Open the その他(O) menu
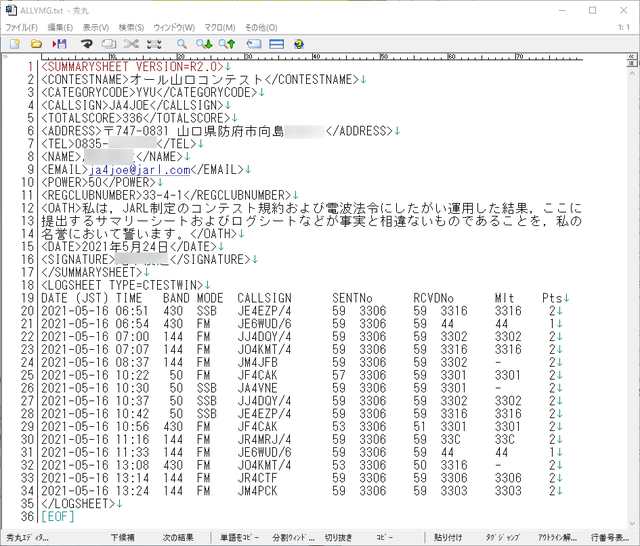The image size is (640, 546). click(261, 27)
